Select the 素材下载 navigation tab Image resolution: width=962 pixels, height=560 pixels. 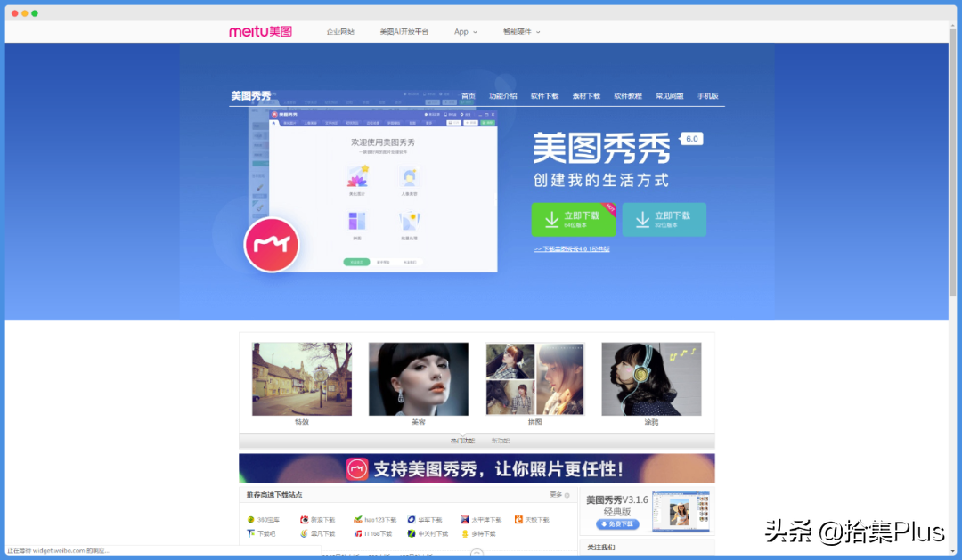[586, 96]
